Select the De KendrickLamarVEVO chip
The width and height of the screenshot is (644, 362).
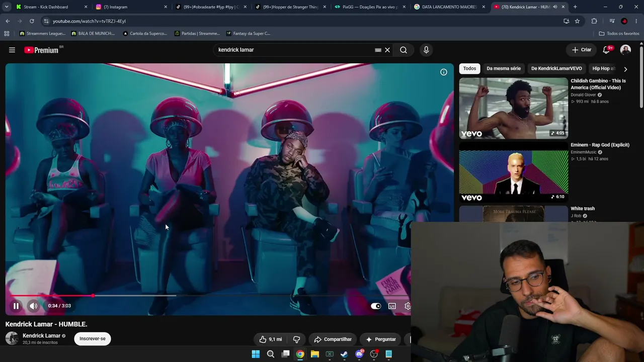556,68
